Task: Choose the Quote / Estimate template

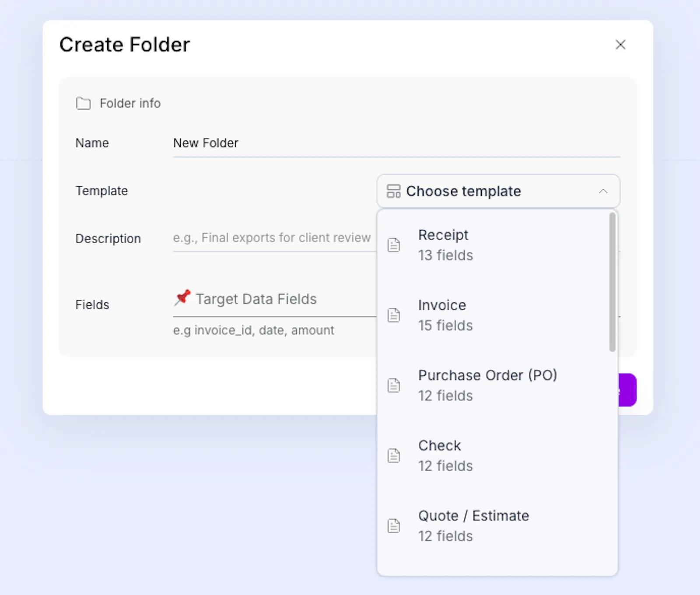Action: pyautogui.click(x=493, y=526)
